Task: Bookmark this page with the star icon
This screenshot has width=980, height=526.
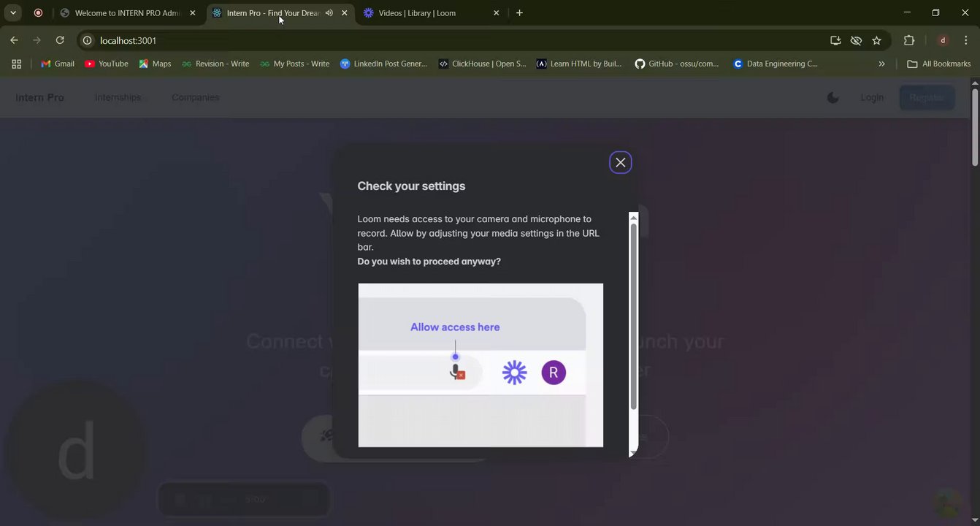Action: coord(876,40)
